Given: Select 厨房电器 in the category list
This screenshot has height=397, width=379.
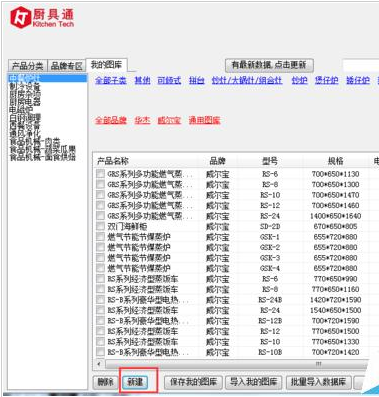Looking at the screenshot, I should 25,102.
